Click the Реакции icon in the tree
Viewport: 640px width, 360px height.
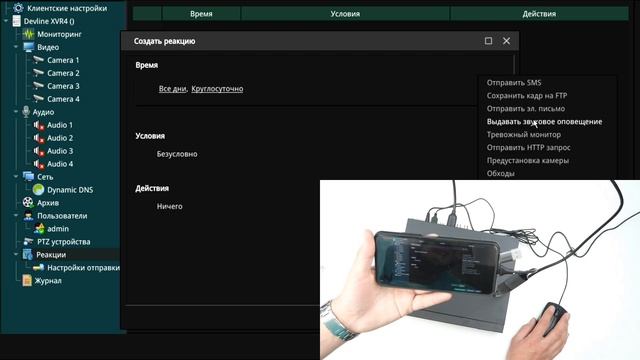[27, 254]
